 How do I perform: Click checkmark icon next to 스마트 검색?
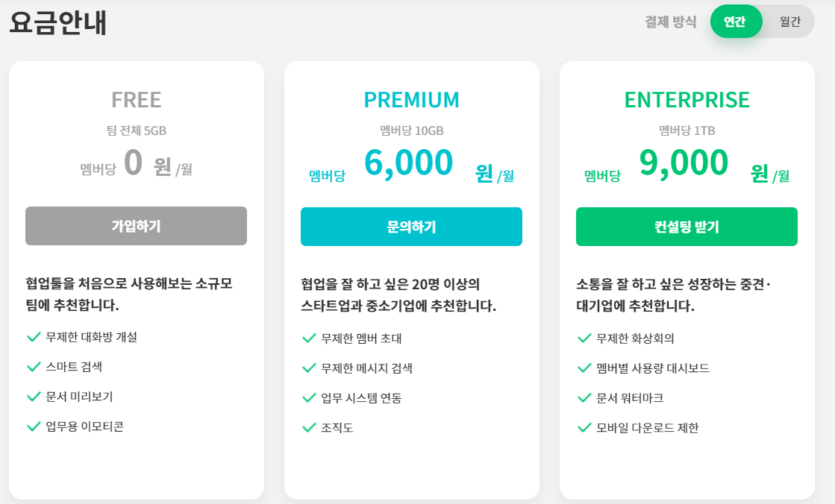(x=34, y=367)
